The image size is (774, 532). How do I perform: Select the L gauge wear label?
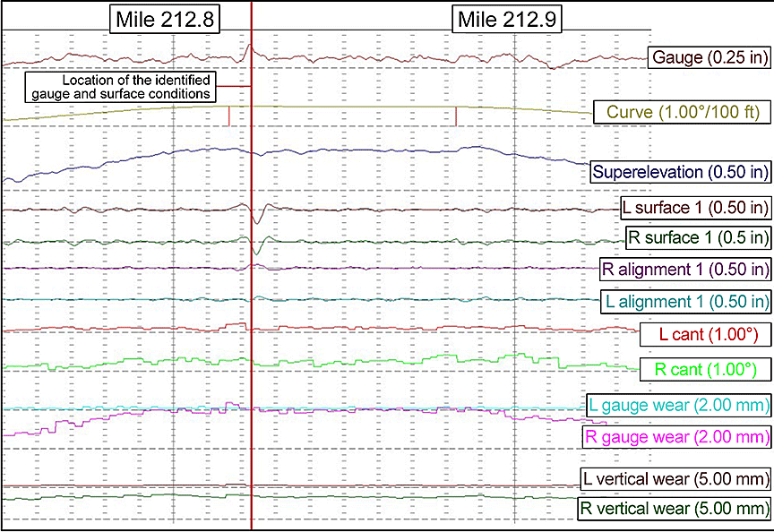679,405
